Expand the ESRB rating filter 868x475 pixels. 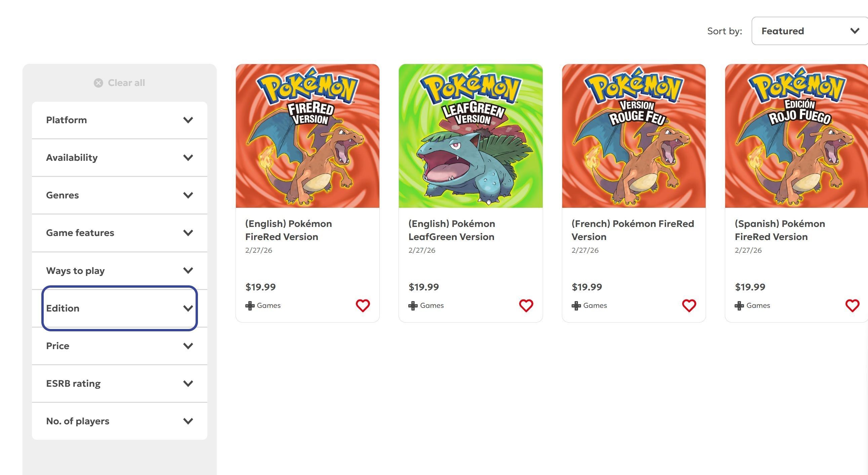click(x=120, y=383)
